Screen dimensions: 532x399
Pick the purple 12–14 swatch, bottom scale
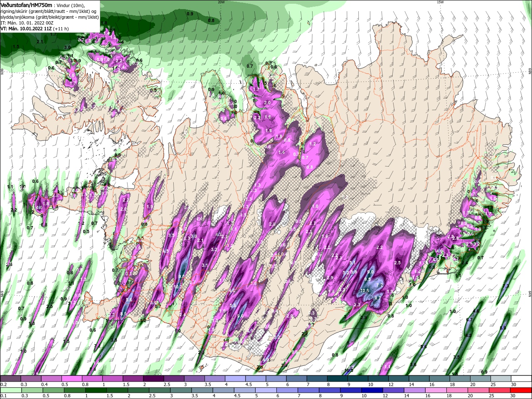tap(393, 391)
